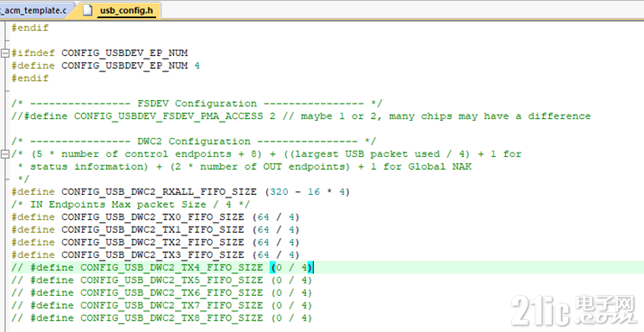The height and width of the screenshot is (332, 644).
Task: Click CONFIG_USB_DWC2_TX0_FIFO_SIZE macro name
Action: [153, 217]
